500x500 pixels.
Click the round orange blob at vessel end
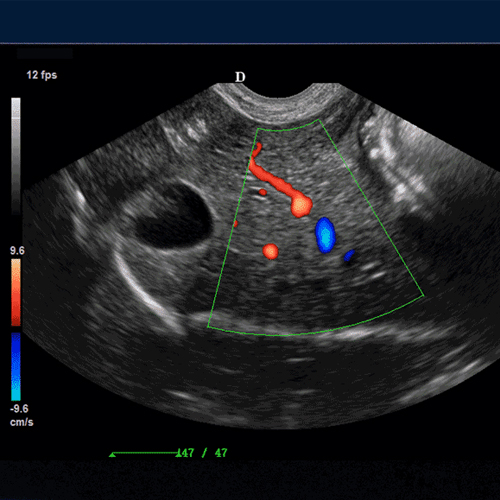301,207
